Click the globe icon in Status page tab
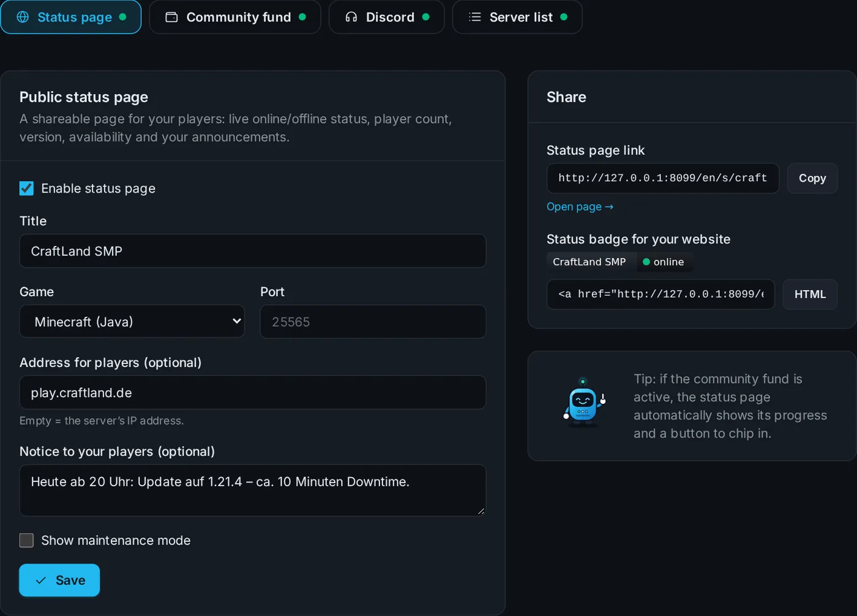This screenshot has width=857, height=616. [x=23, y=17]
